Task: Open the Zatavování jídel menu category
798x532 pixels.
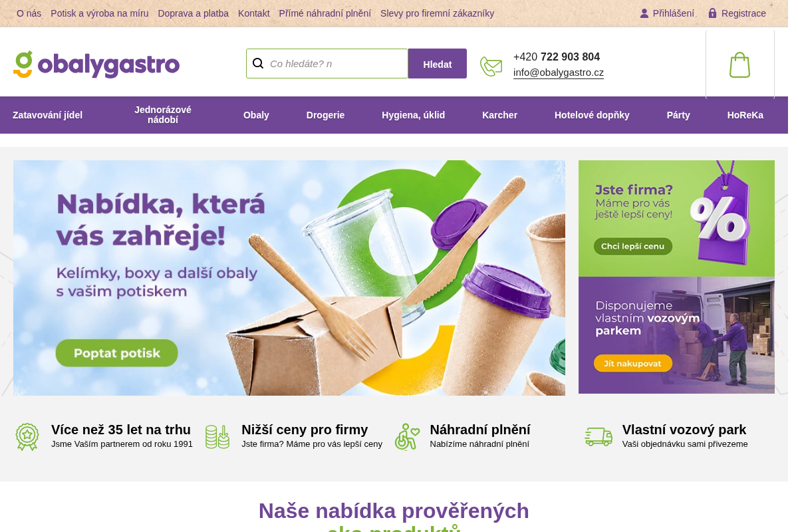Action: [x=48, y=115]
